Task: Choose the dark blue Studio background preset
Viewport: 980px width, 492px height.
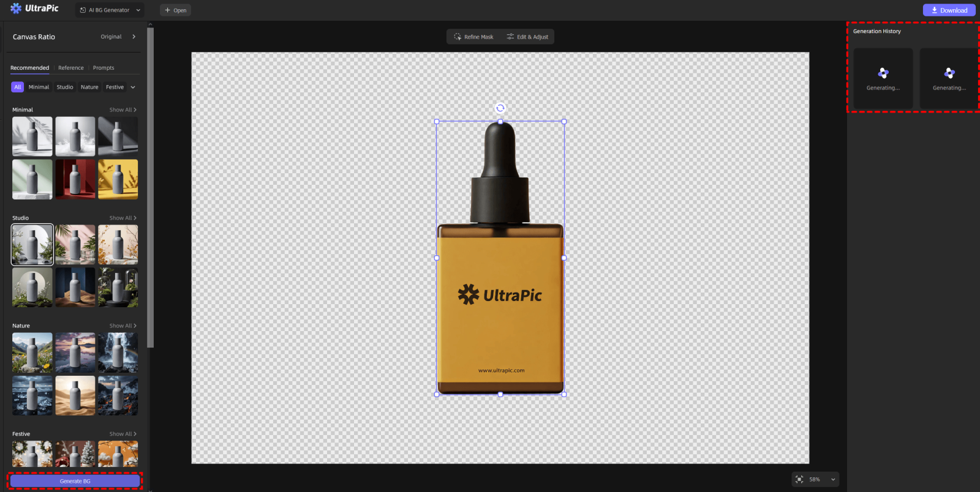Action: tap(75, 288)
